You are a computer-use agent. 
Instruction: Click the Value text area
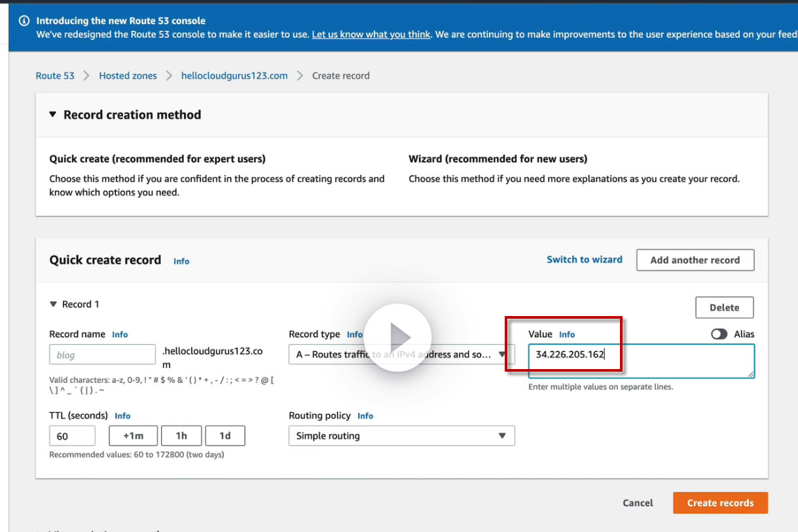[x=641, y=361]
